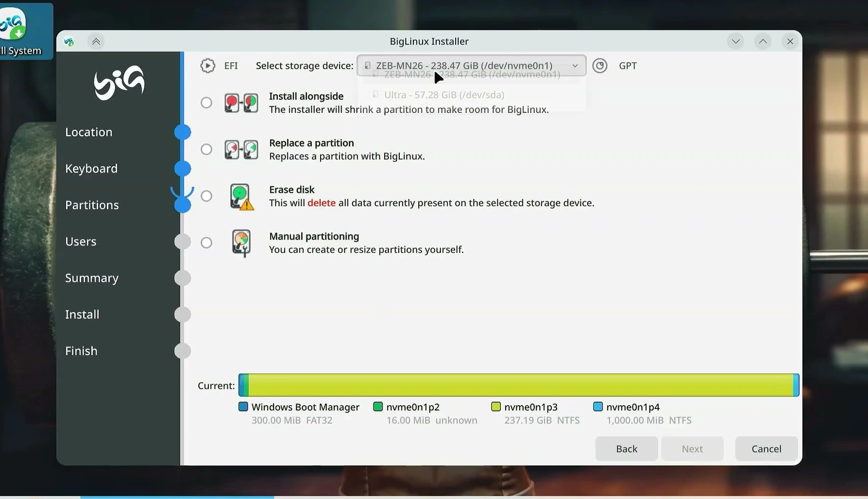The height and width of the screenshot is (499, 868).
Task: Open the Install step in sidebar
Action: pos(82,314)
